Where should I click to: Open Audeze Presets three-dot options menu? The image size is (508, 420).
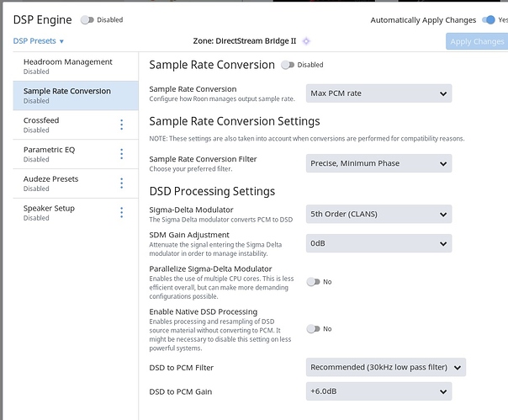point(121,183)
